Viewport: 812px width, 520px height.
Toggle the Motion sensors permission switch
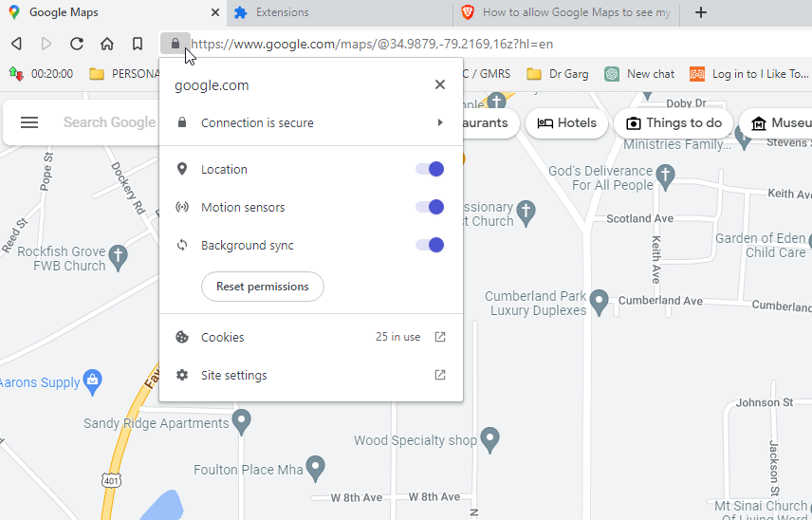coord(430,207)
